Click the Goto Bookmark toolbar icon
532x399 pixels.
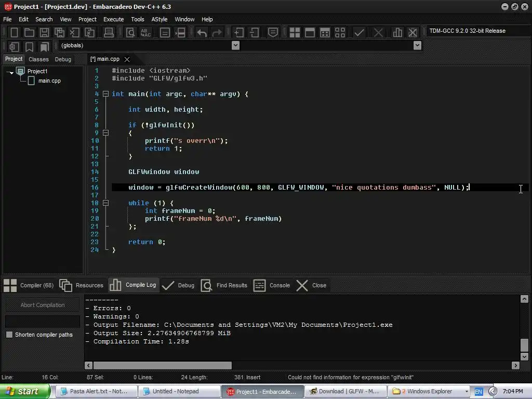(x=45, y=46)
